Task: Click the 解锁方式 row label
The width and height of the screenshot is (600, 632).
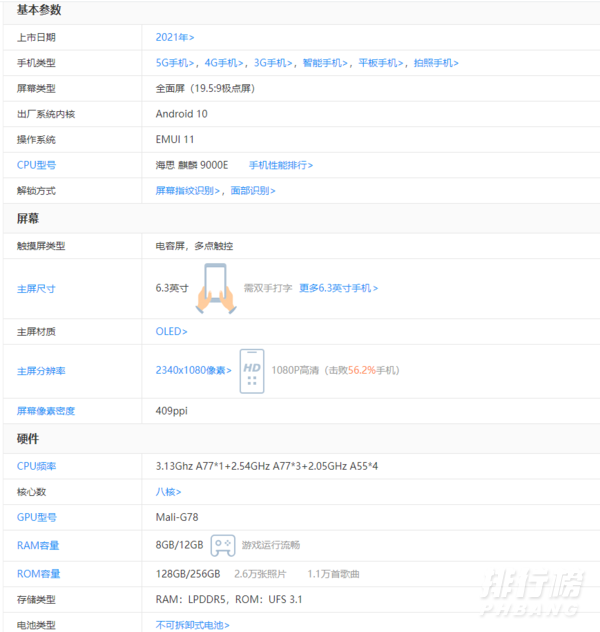Action: point(36,191)
